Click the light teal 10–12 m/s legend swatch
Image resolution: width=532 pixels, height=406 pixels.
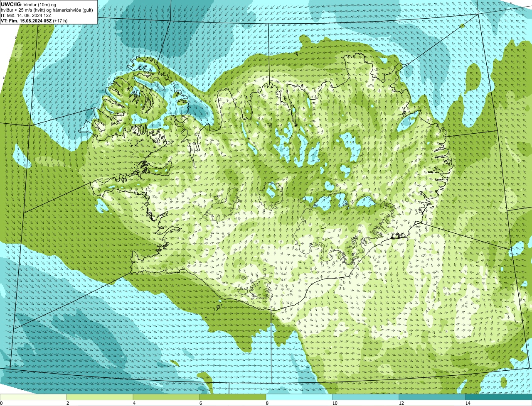(x=366, y=397)
